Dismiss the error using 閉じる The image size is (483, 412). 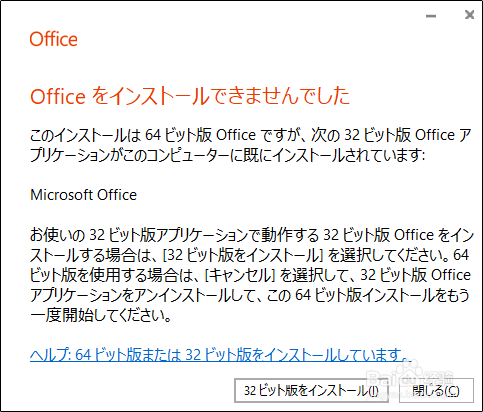(x=436, y=390)
